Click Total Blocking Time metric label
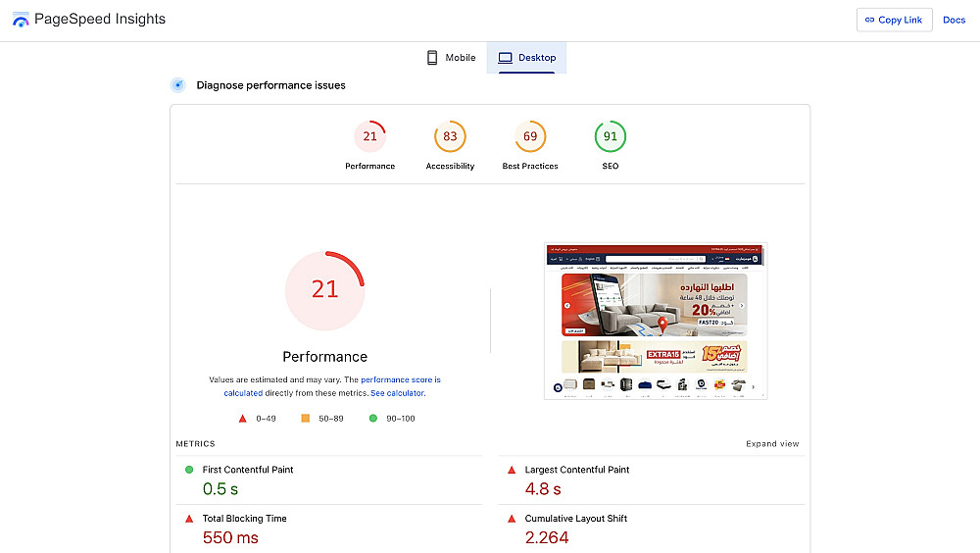The width and height of the screenshot is (980, 553). coord(244,519)
